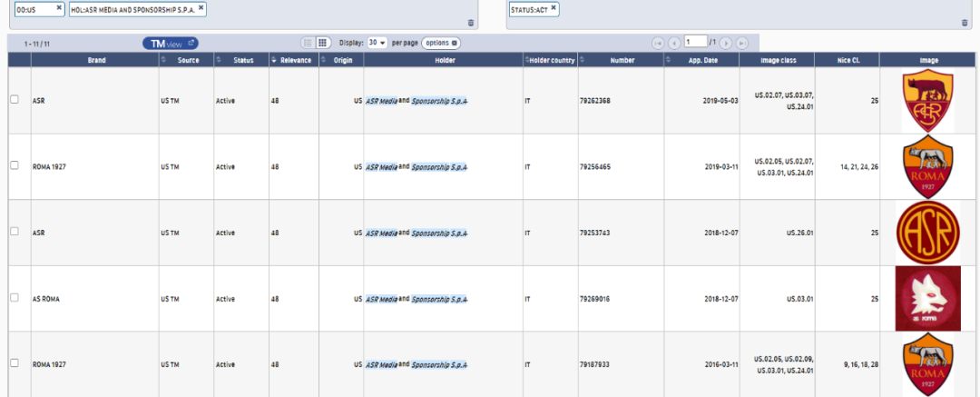Go to last results page
This screenshot has width=980, height=397.
(742, 43)
